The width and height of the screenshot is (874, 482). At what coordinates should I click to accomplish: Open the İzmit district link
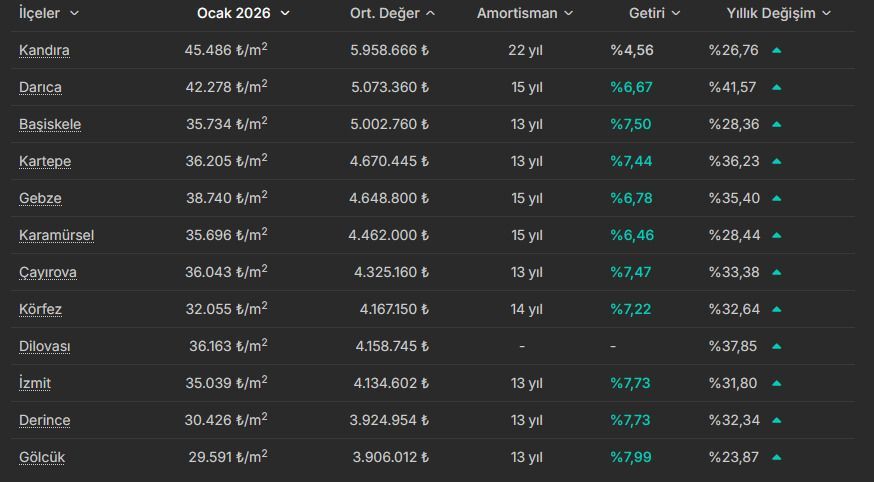35,383
